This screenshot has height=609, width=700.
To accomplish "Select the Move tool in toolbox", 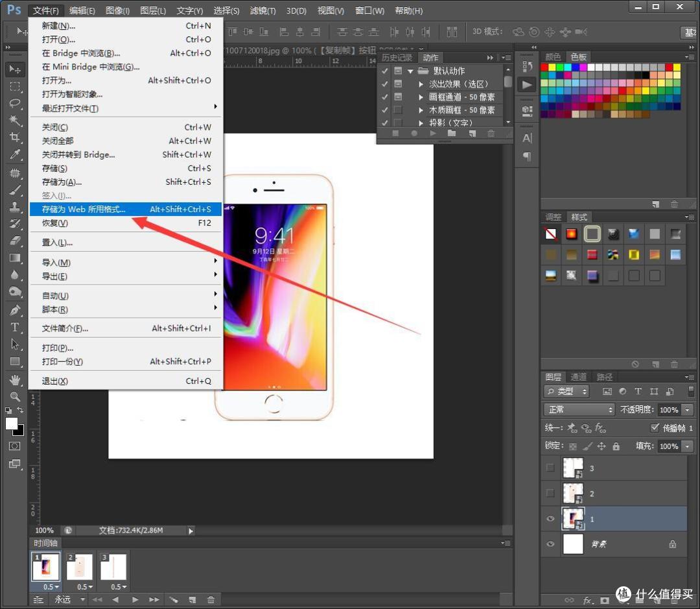I will (x=15, y=69).
